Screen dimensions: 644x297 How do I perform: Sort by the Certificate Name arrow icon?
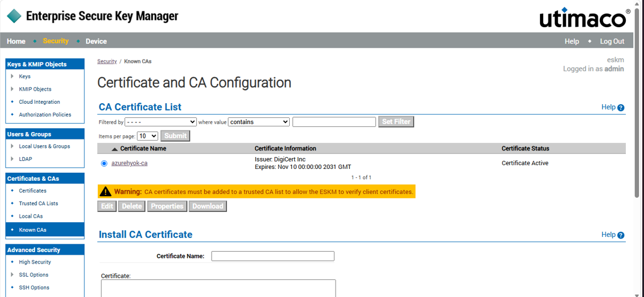(114, 149)
